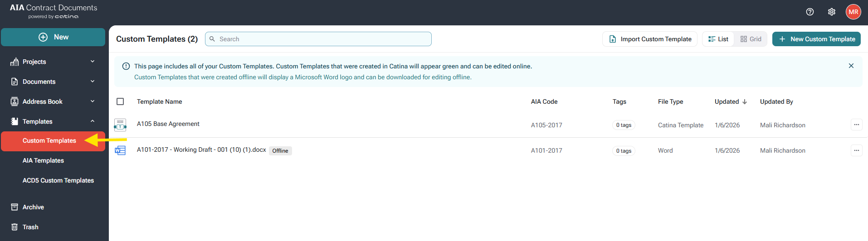The width and height of the screenshot is (868, 241).
Task: Open ACD5 Custom Templates in the sidebar
Action: [x=58, y=180]
